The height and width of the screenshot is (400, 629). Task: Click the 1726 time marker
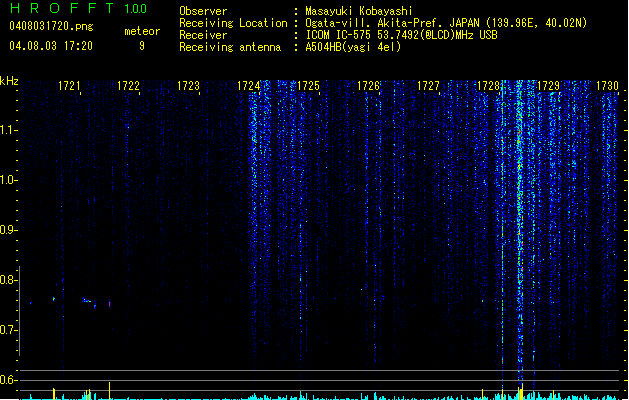[369, 86]
